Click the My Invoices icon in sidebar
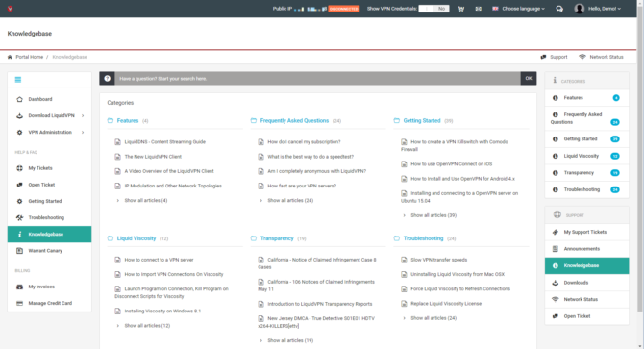 pyautogui.click(x=19, y=287)
